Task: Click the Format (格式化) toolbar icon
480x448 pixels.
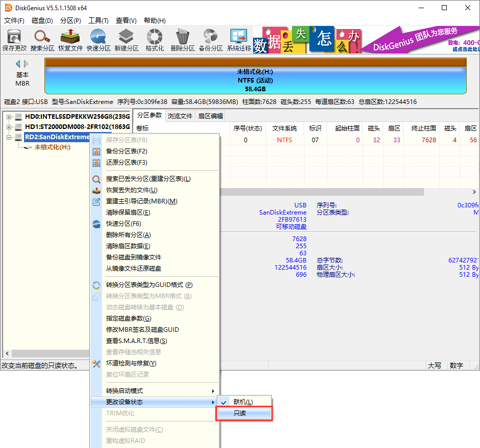Action: (x=155, y=40)
